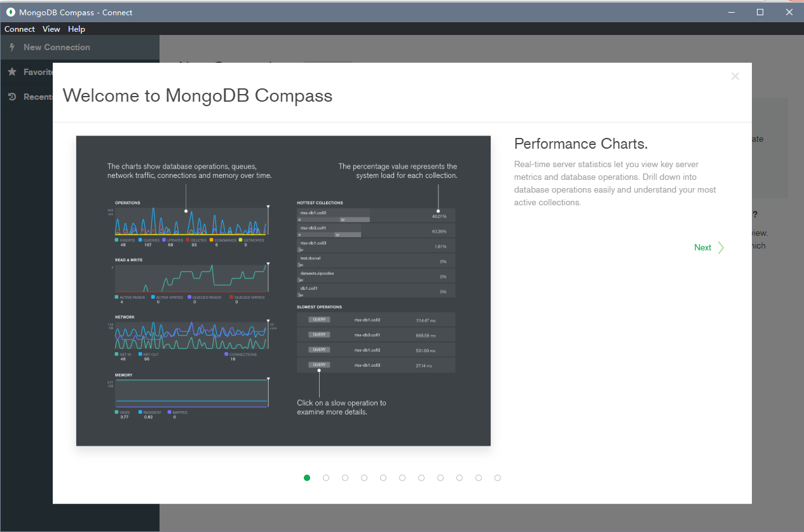Go to the eighth tour pagination dot
804x532 pixels.
(440, 478)
